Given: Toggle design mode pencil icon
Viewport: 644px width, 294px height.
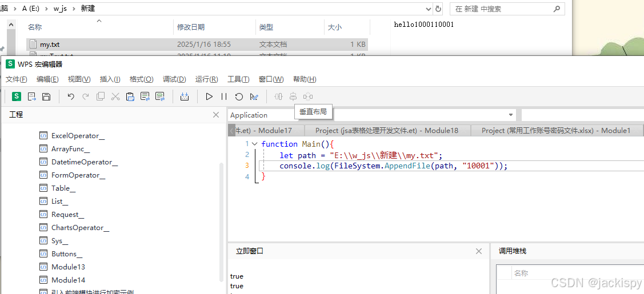Looking at the screenshot, I should coord(254,96).
